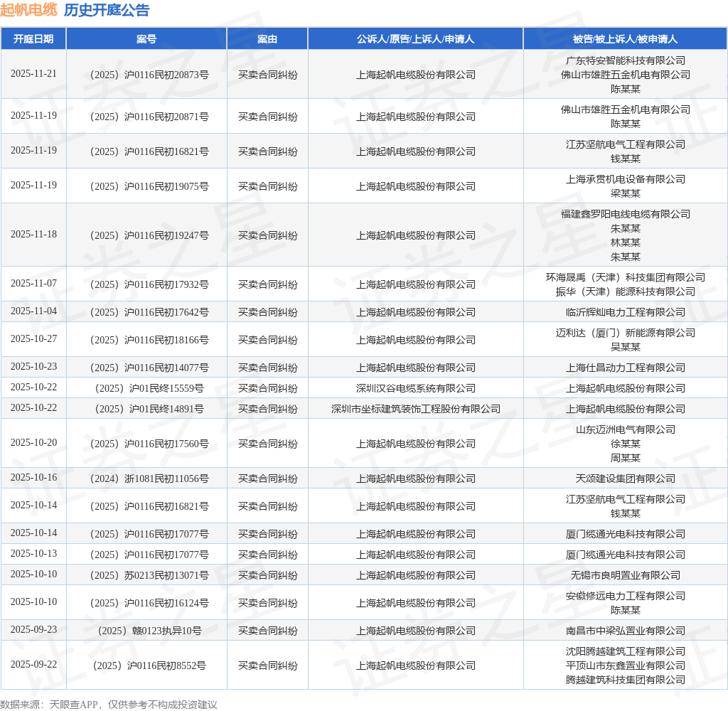Click the 被告/被上诉人/被申请人 column header

click(x=625, y=39)
